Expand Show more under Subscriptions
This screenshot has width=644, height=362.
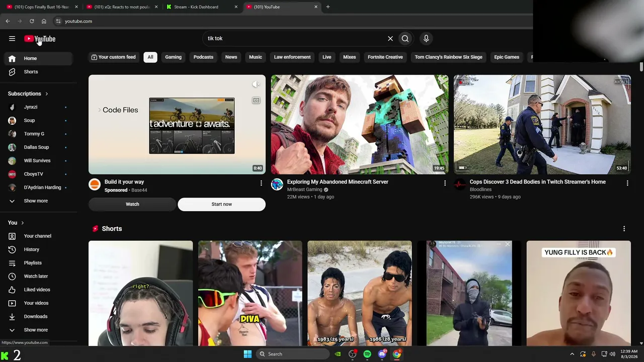point(38,201)
